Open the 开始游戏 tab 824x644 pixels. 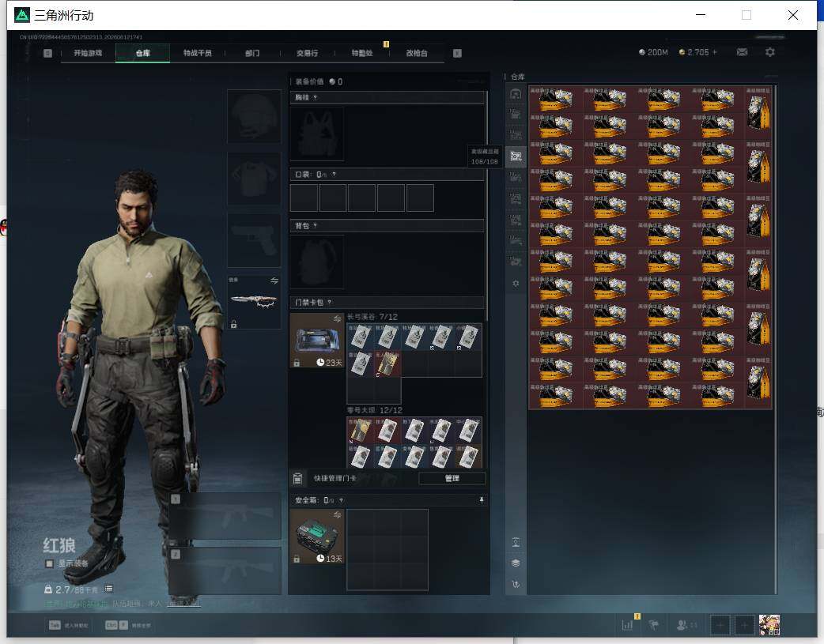pyautogui.click(x=88, y=53)
